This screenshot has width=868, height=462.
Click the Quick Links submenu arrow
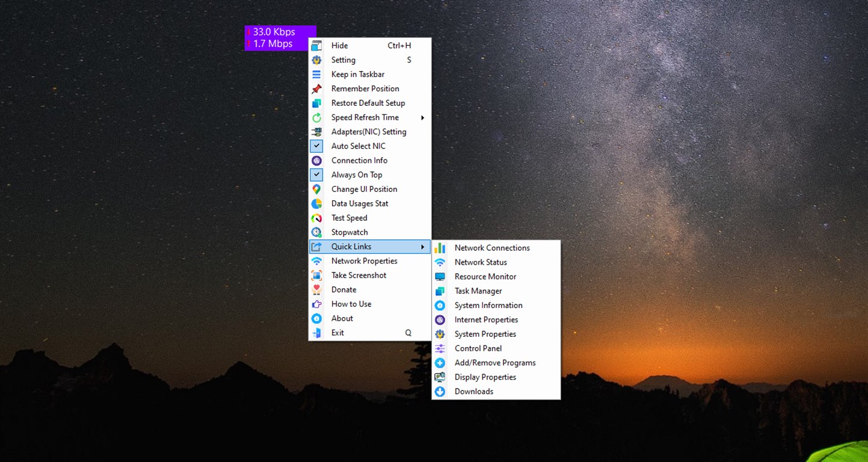pos(422,247)
